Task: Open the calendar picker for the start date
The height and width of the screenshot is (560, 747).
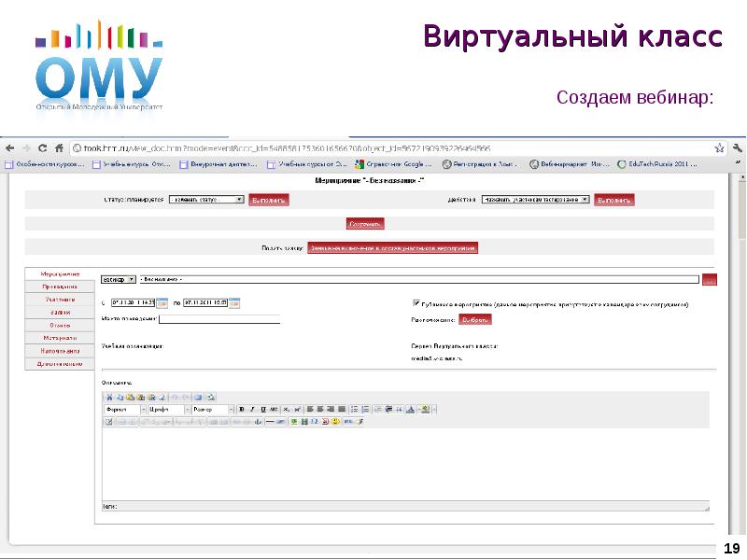Action: click(162, 302)
